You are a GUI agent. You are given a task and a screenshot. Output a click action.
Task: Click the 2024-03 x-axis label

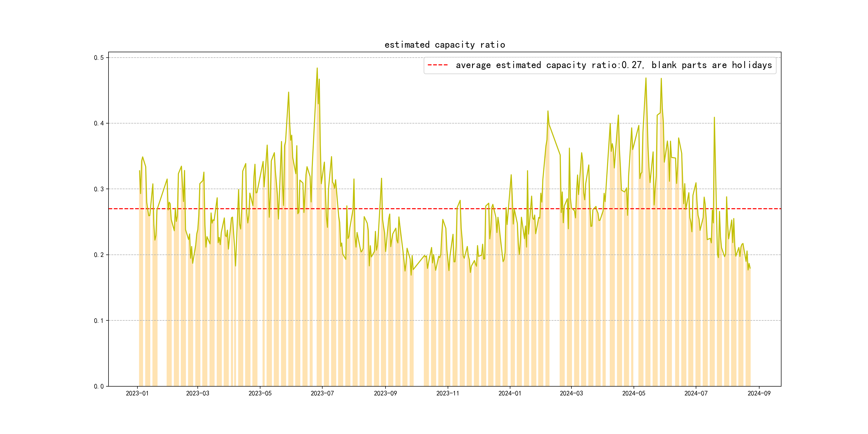tap(571, 393)
